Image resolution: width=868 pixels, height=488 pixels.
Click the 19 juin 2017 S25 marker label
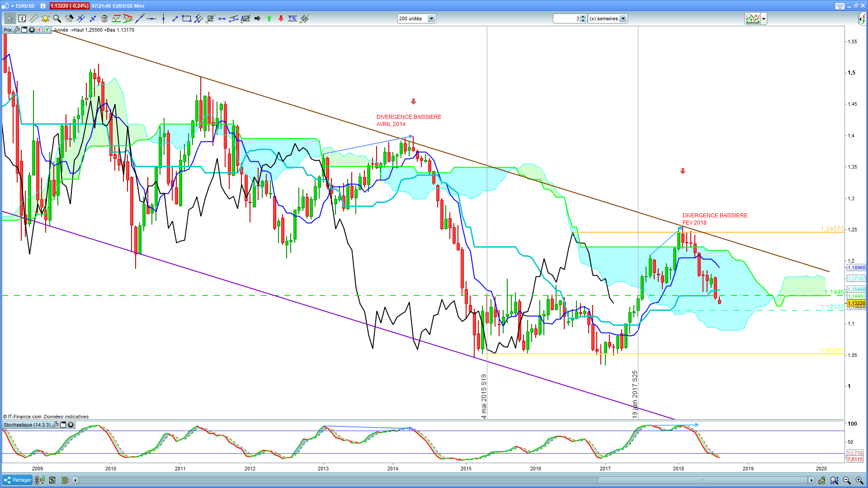635,394
